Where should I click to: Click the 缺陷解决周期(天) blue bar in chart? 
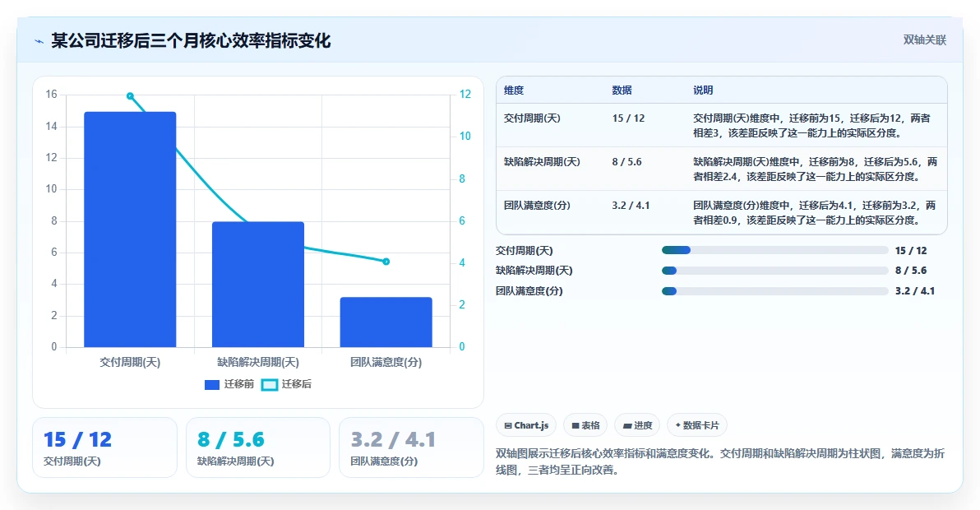click(x=258, y=285)
